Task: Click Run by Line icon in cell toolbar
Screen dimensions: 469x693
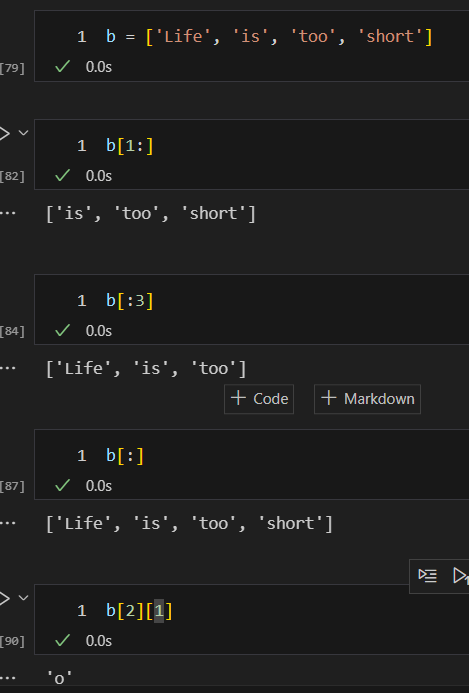Action: [x=427, y=575]
